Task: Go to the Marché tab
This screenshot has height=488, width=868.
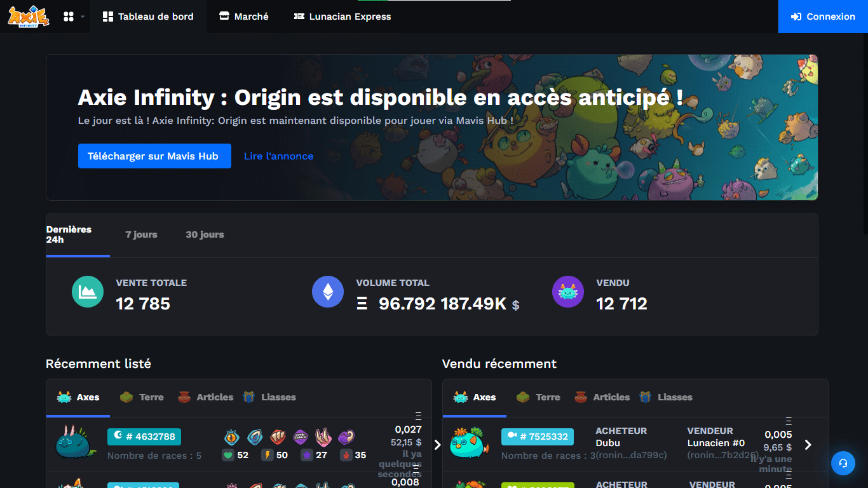Action: [244, 17]
